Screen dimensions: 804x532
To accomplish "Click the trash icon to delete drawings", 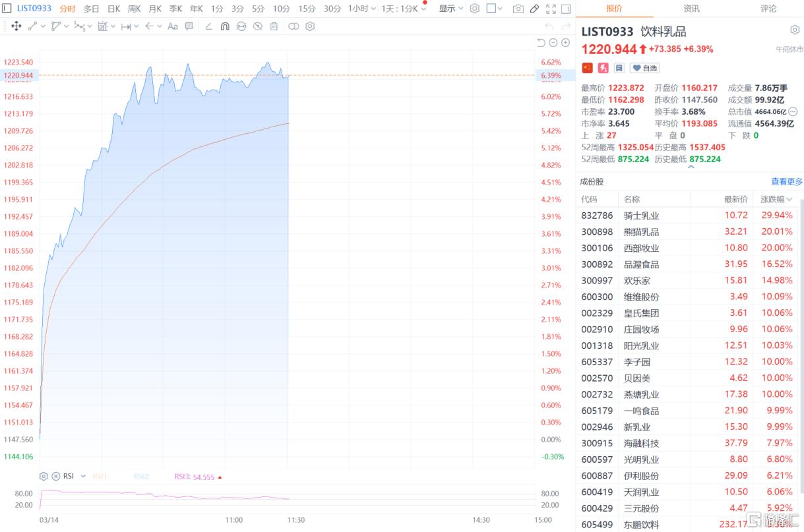I will 274,26.
